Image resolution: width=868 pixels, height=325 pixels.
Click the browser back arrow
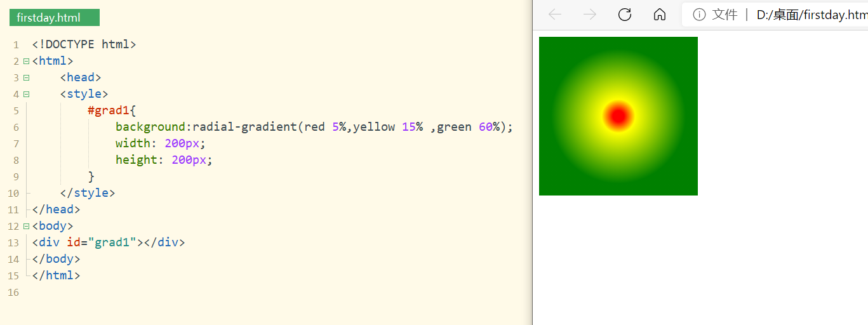(x=555, y=15)
